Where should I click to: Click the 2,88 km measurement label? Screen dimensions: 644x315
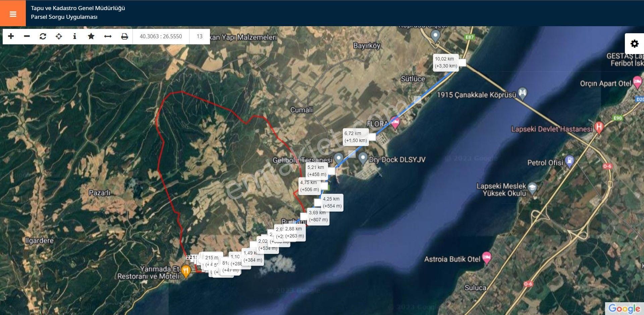click(x=294, y=232)
